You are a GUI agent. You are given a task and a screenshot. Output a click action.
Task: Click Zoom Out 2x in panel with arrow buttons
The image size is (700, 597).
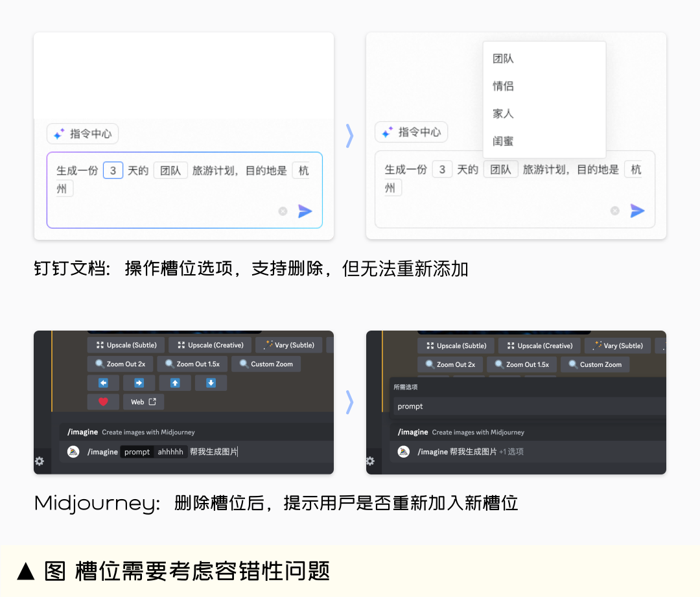[120, 364]
